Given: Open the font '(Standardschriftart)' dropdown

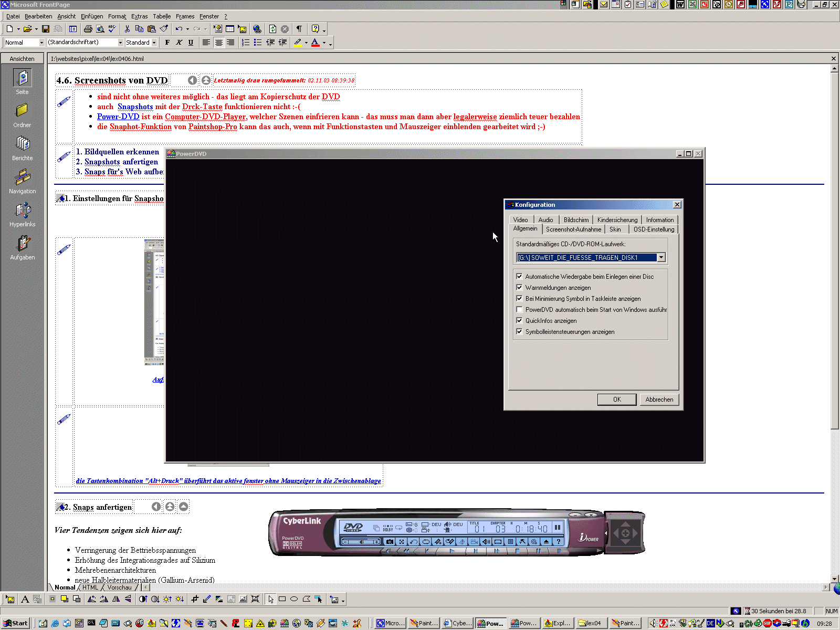Looking at the screenshot, I should 120,43.
